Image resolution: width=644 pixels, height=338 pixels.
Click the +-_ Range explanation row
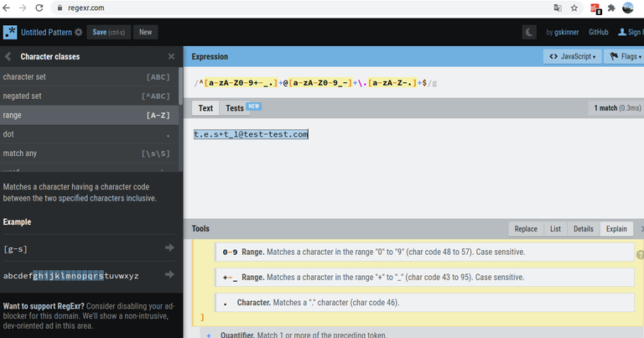tap(424, 278)
